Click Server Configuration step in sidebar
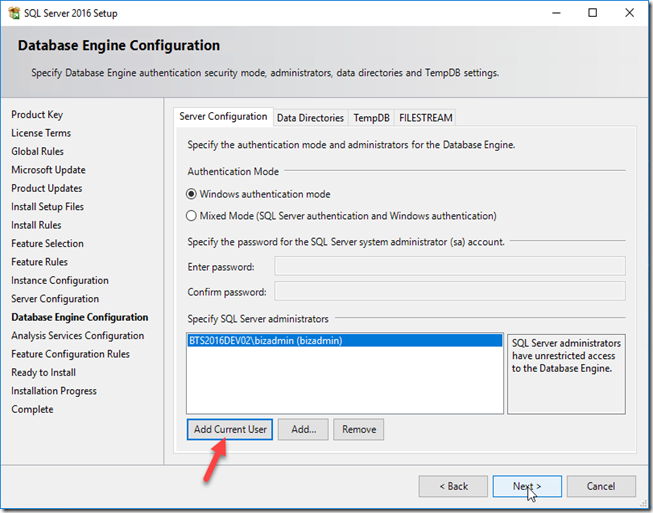This screenshot has height=513, width=653. coord(55,299)
